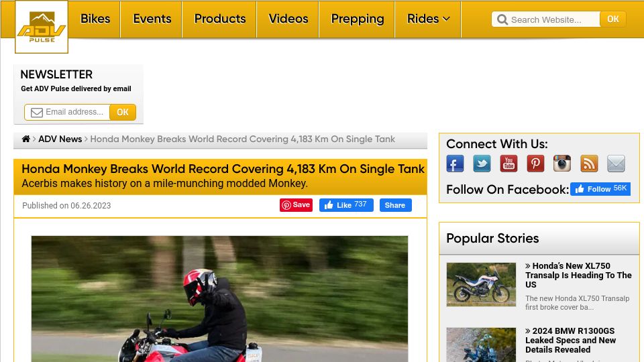Open the Honda Monkey rider photo
The width and height of the screenshot is (644, 362).
pos(220,299)
